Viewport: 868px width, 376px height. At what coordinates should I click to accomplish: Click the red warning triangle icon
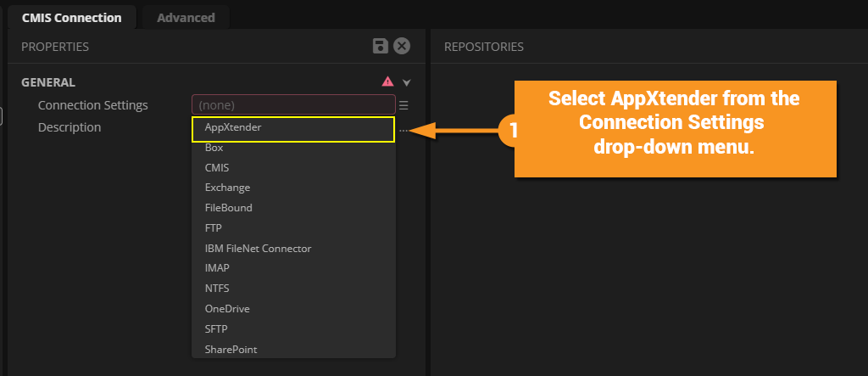(x=387, y=81)
